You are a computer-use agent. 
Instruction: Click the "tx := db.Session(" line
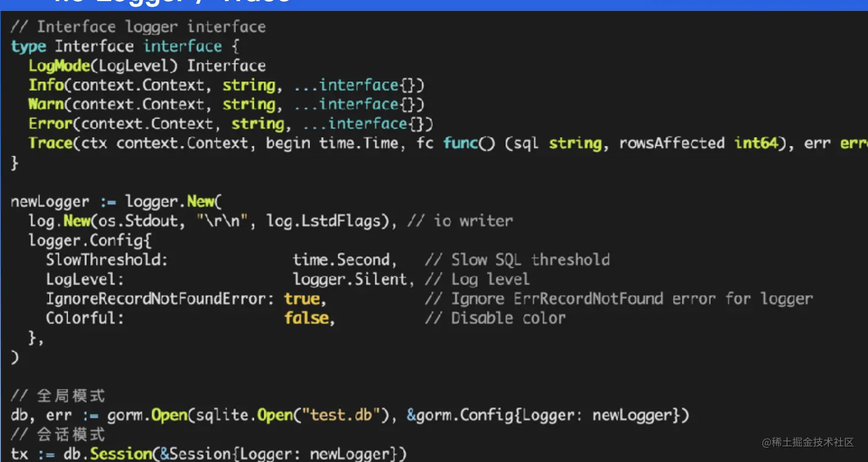pos(208,453)
